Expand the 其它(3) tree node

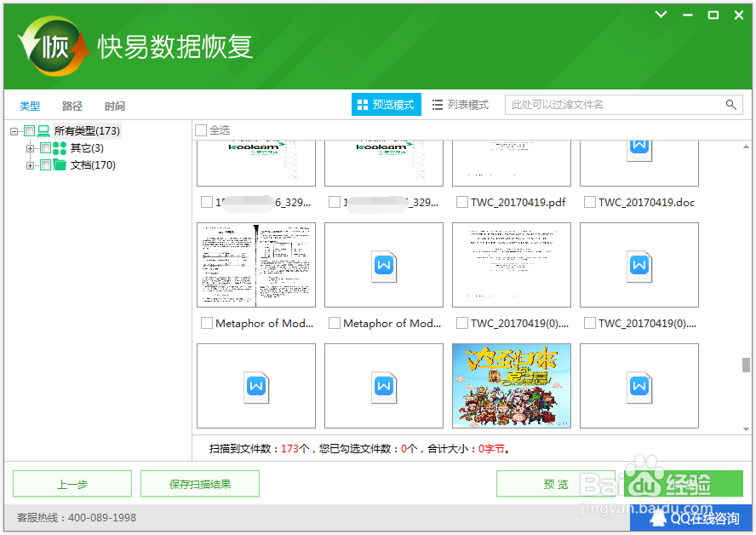click(x=30, y=147)
